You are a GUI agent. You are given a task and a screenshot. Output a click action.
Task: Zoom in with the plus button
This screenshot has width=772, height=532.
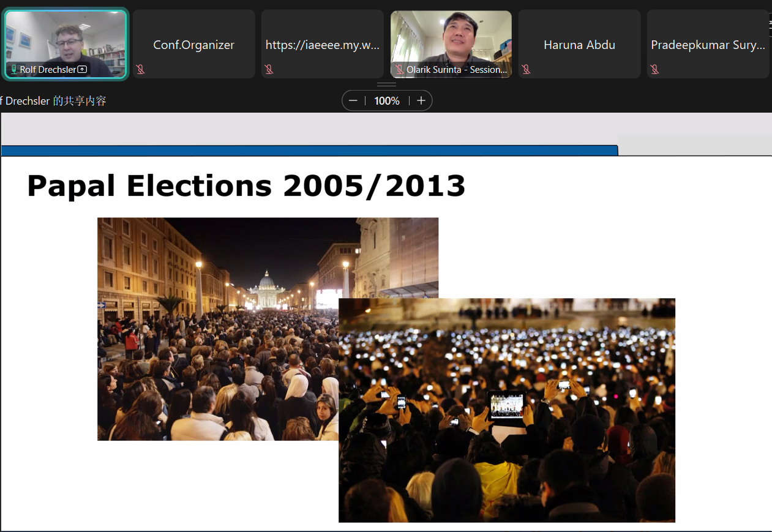(x=421, y=101)
